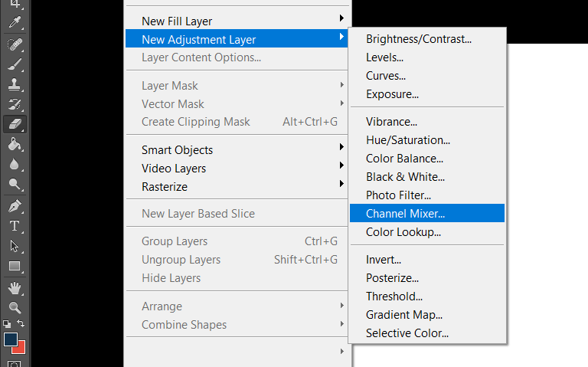Select the Horizontal Type tool
This screenshot has width=588, height=367.
(15, 226)
